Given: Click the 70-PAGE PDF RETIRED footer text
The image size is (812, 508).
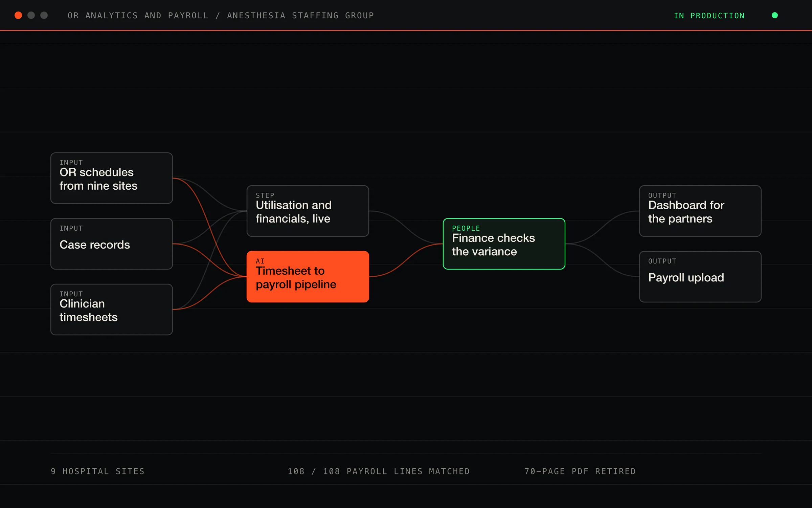Looking at the screenshot, I should pos(580,471).
